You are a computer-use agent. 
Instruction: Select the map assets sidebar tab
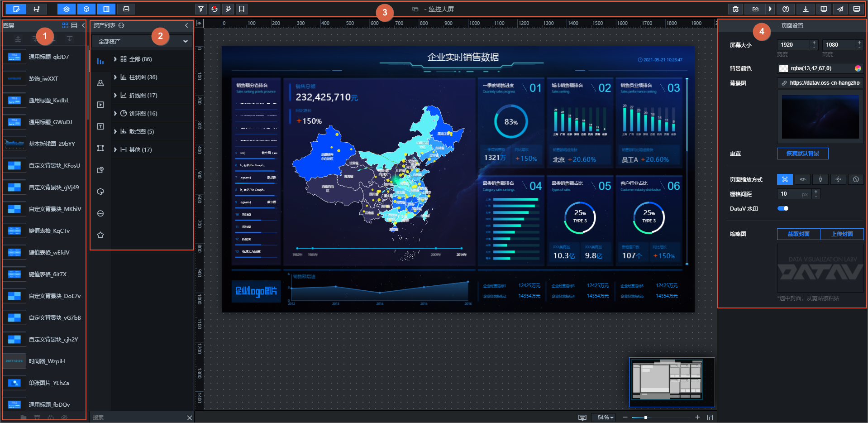pos(100,83)
